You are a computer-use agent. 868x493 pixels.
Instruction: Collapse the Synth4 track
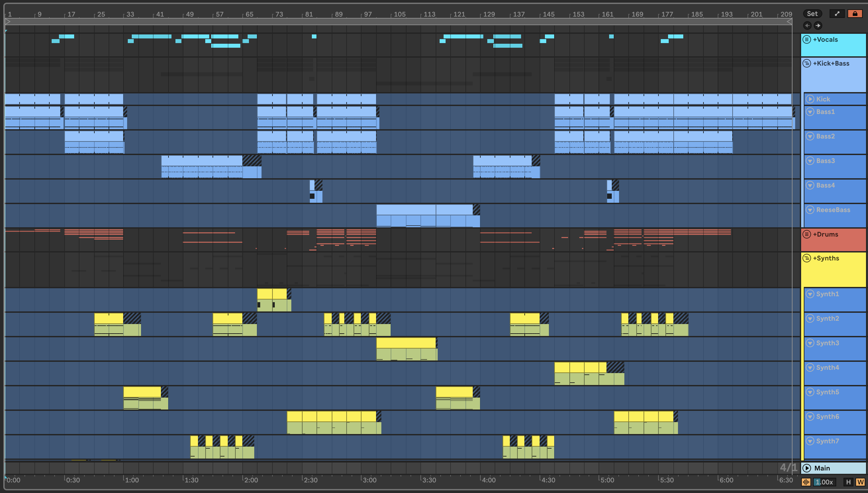(810, 367)
